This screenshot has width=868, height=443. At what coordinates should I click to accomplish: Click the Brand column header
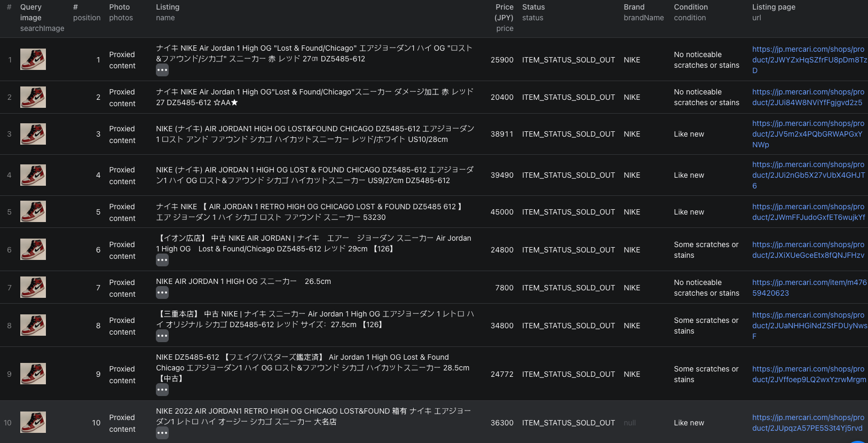tap(644, 12)
